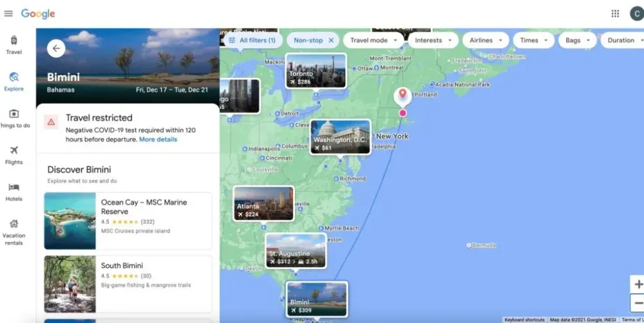Click Cincinnati marker on map
This screenshot has width=644, height=323.
point(262,158)
